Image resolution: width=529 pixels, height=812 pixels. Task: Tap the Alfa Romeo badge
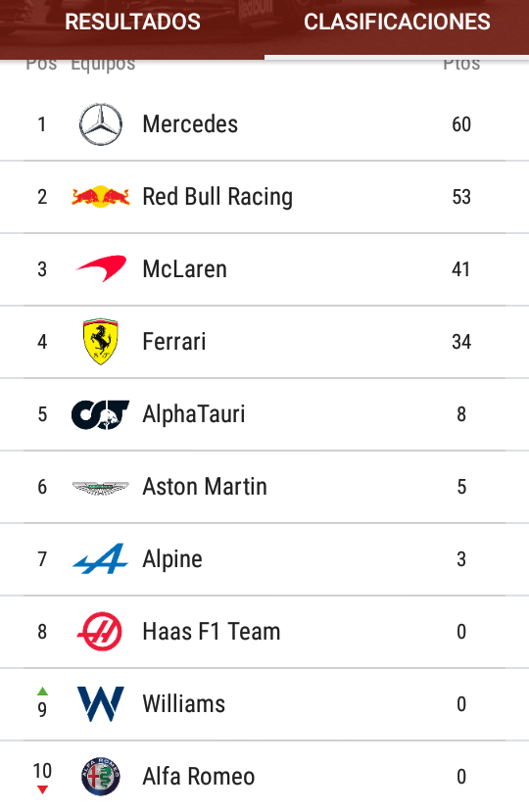(x=101, y=777)
